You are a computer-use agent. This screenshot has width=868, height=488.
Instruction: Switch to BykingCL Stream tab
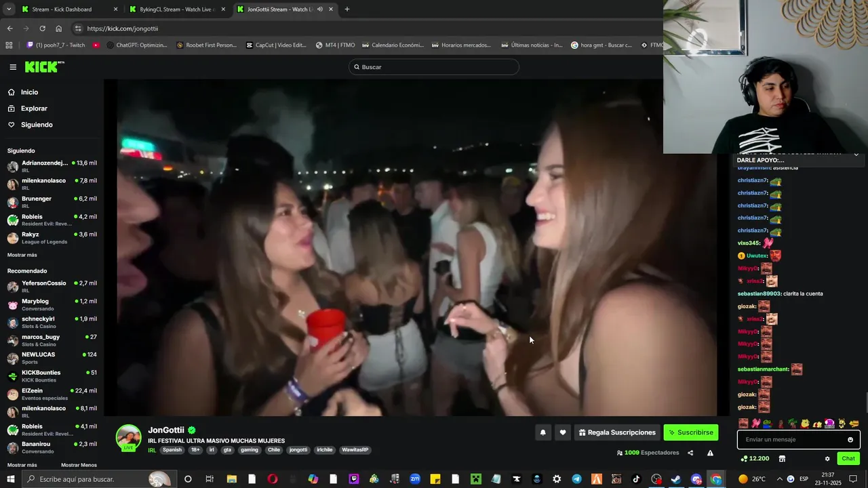(178, 9)
